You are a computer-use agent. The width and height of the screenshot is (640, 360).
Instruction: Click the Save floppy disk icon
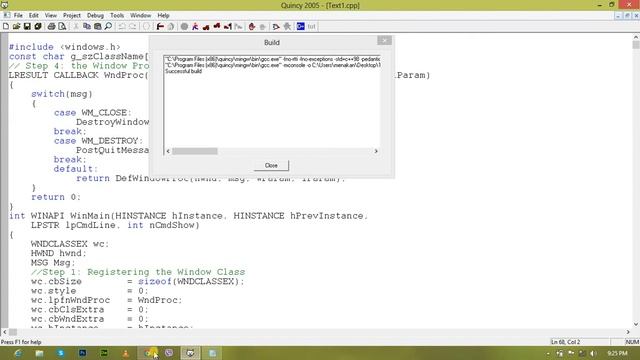(x=27, y=27)
